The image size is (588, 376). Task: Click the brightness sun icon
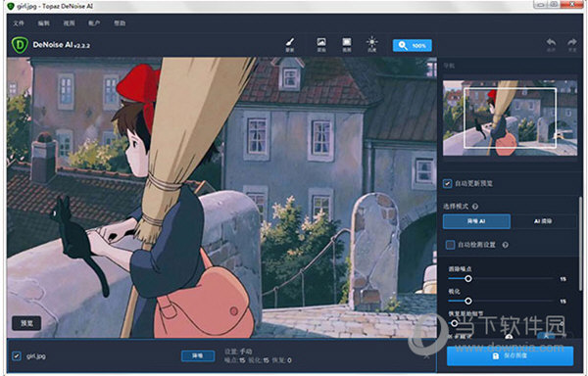[372, 45]
